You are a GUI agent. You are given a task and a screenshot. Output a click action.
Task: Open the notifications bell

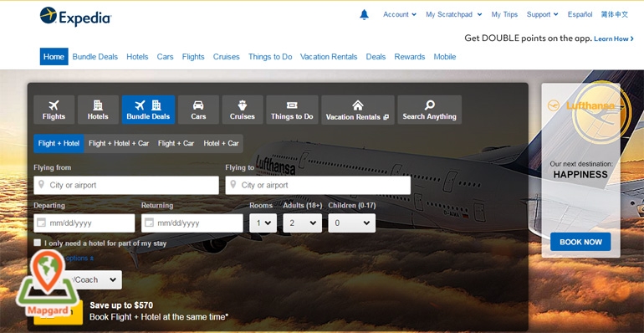[364, 15]
